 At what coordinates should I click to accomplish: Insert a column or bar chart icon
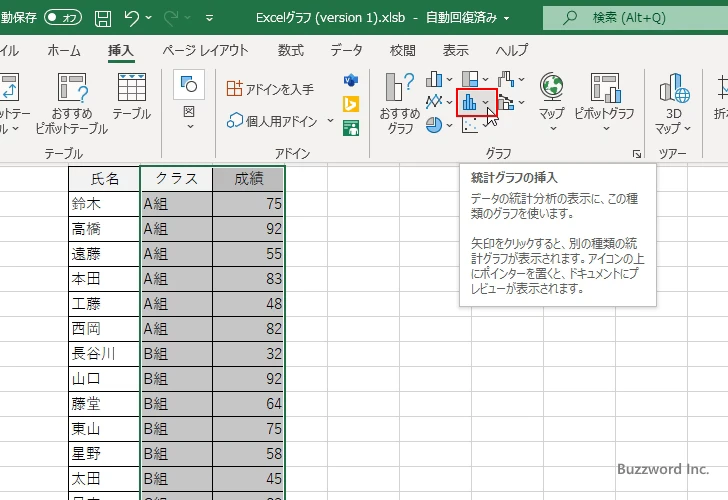pos(434,79)
